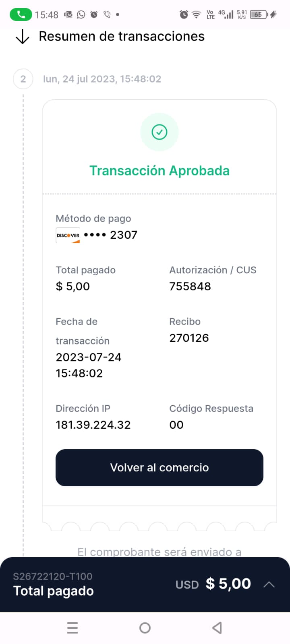
Task: Tap the green phone call indicator
Action: [x=21, y=15]
